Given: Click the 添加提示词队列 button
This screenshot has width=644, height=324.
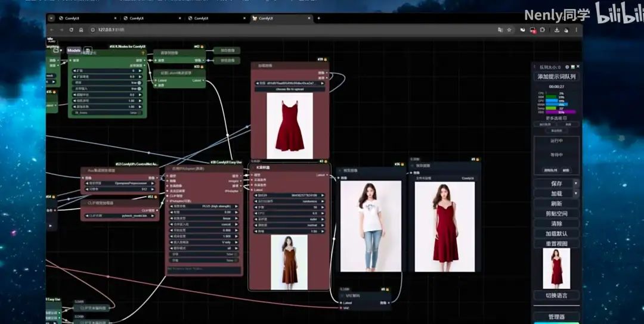Looking at the screenshot, I should pos(556,77).
